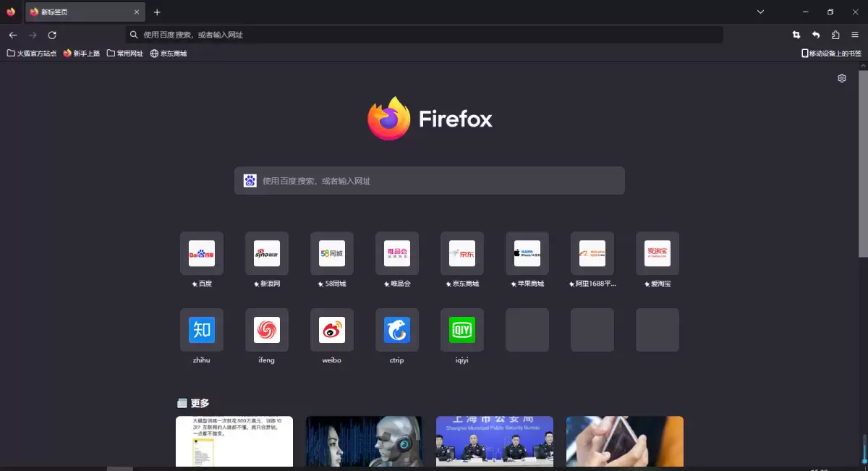The image size is (868, 471).
Task: Launch the iqiyi shortcut
Action: tap(461, 329)
